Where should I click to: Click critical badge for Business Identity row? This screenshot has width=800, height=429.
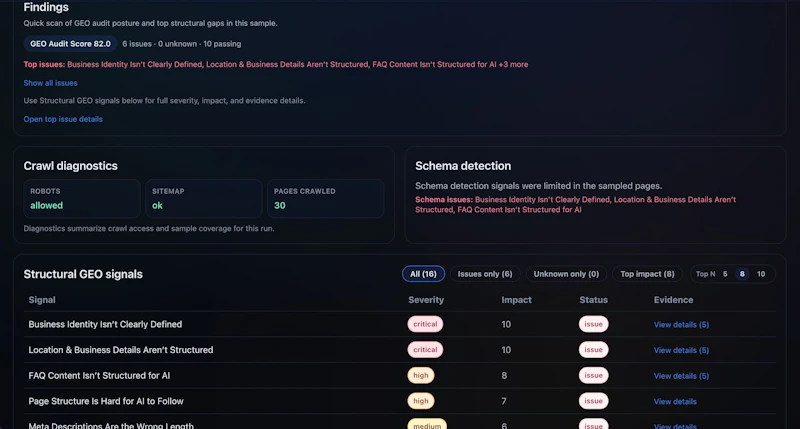tap(425, 324)
